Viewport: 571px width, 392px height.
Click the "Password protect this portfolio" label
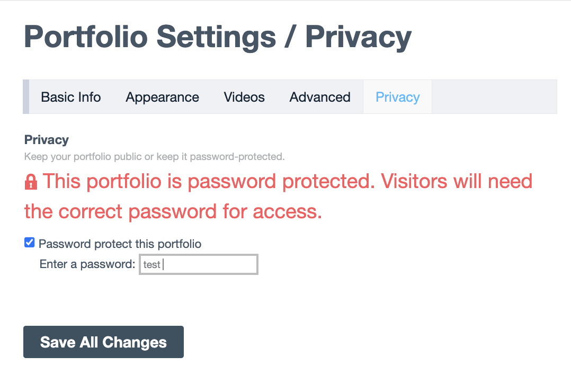pos(120,244)
